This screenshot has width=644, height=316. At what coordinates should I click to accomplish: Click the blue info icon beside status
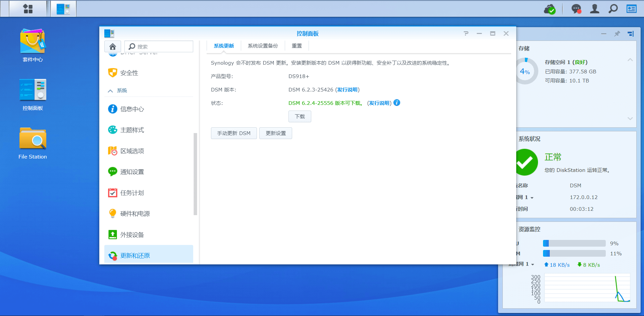(397, 103)
